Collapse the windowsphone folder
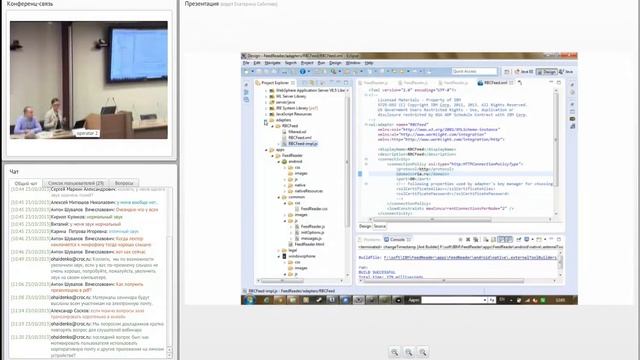Image resolution: width=640 pixels, height=360 pixels. 279,256
